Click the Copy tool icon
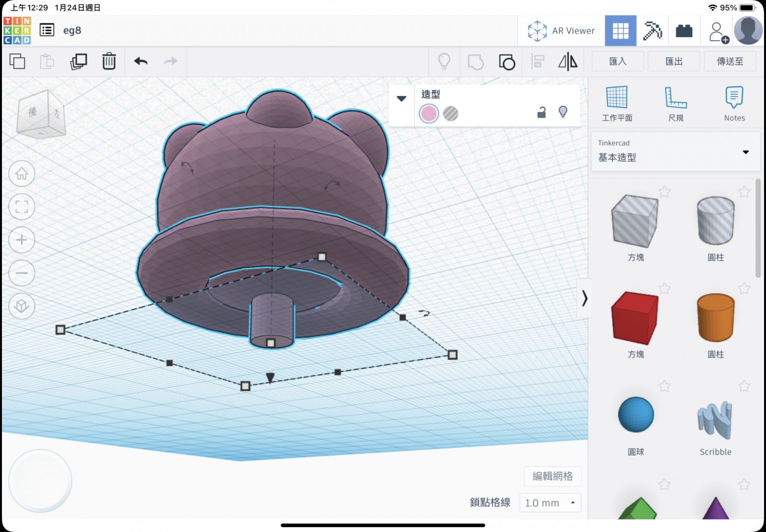The width and height of the screenshot is (766, 532). coord(18,61)
